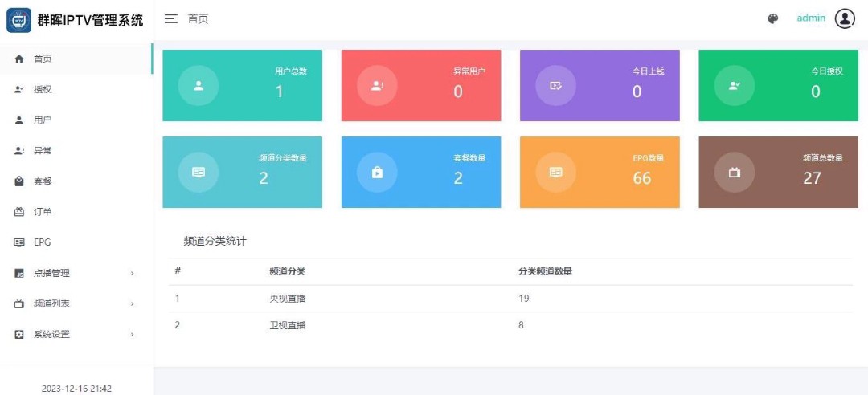
Task: Open the theme palette icon
Action: 773,18
